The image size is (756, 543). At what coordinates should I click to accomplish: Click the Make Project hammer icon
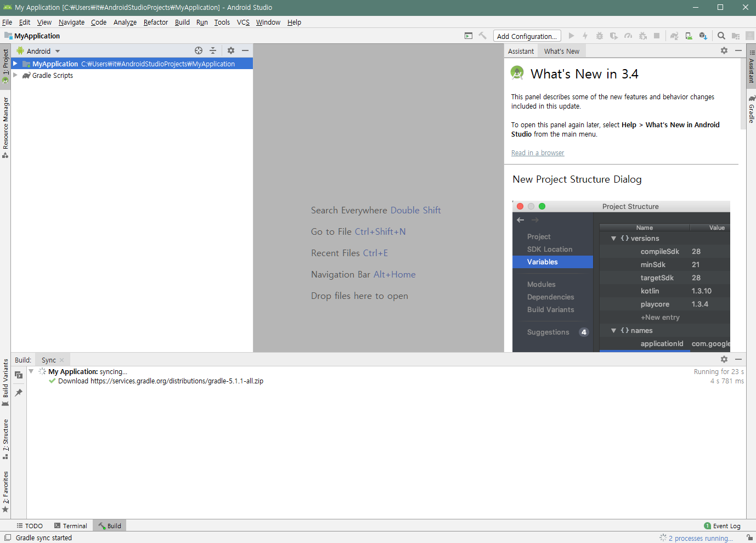pos(483,36)
